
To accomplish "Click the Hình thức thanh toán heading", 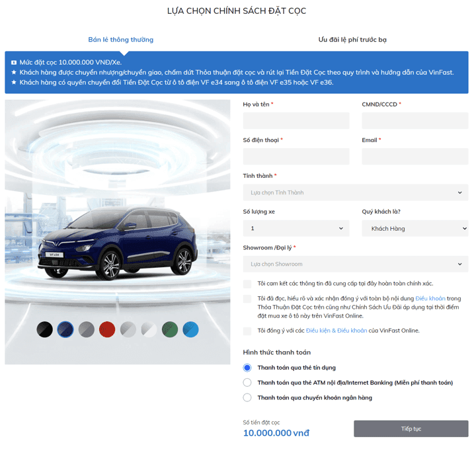I will point(276,352).
